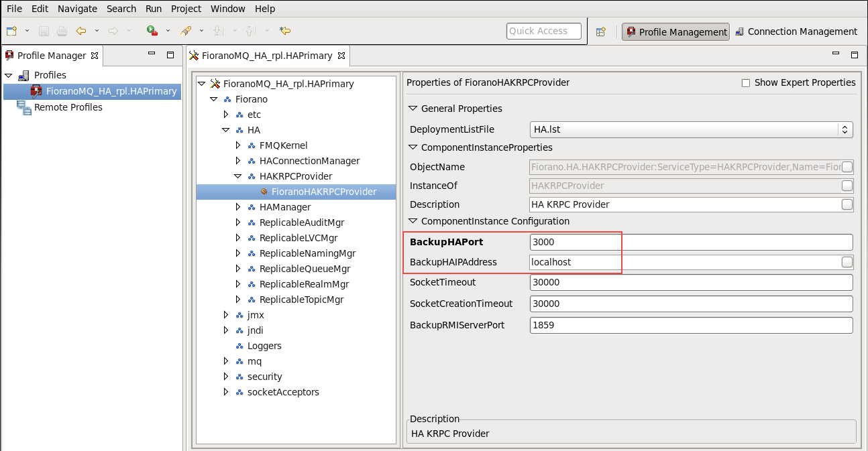Open the Run external tools dropdown arrow
The width and height of the screenshot is (868, 451).
click(x=168, y=31)
